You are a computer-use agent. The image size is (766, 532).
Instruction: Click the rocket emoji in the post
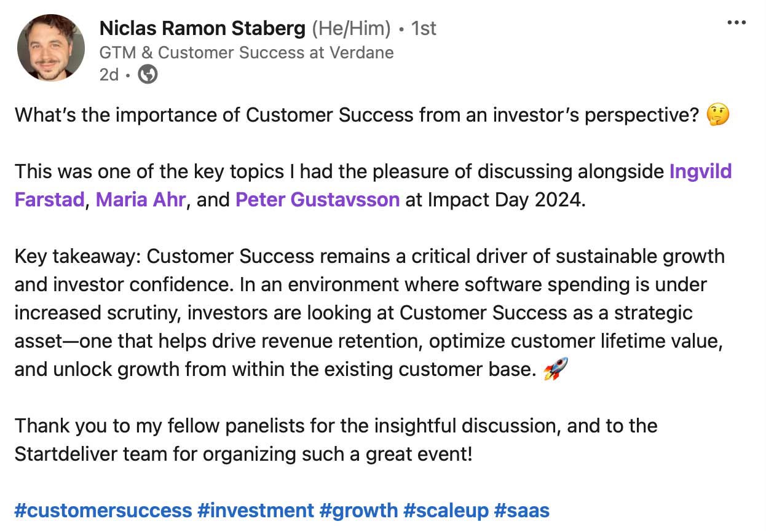(556, 369)
